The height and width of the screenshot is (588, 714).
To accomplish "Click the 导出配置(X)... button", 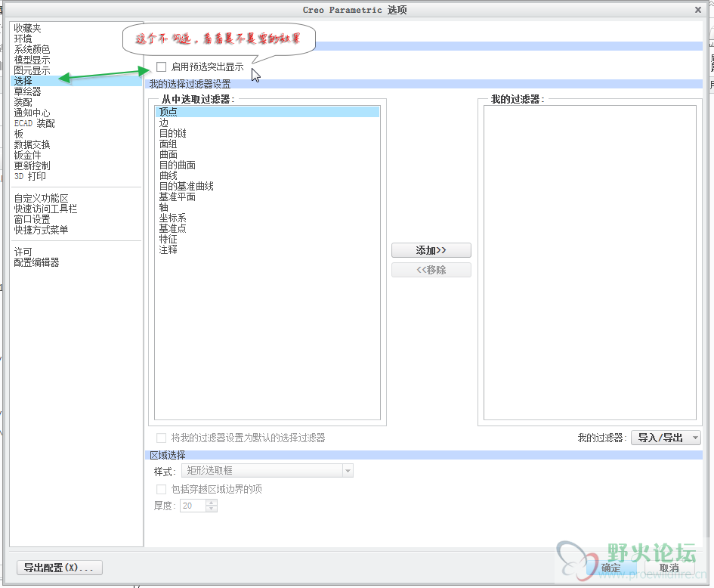I will click(x=59, y=568).
